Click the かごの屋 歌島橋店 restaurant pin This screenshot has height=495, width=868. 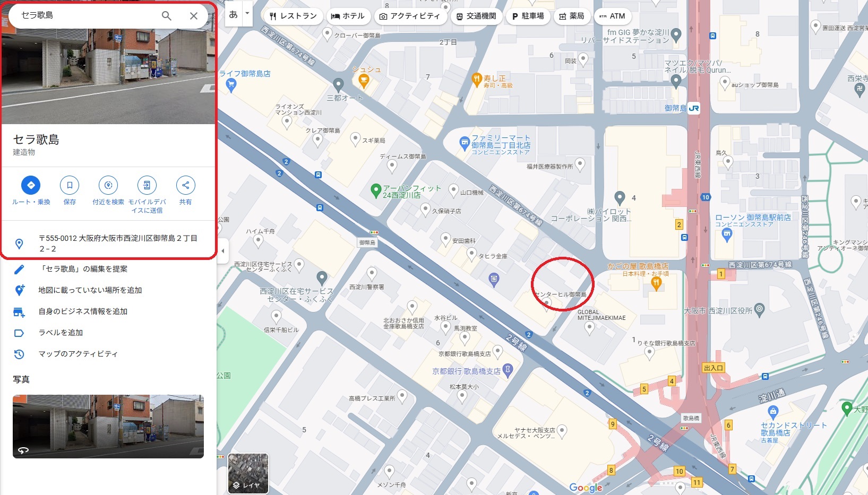coord(656,284)
